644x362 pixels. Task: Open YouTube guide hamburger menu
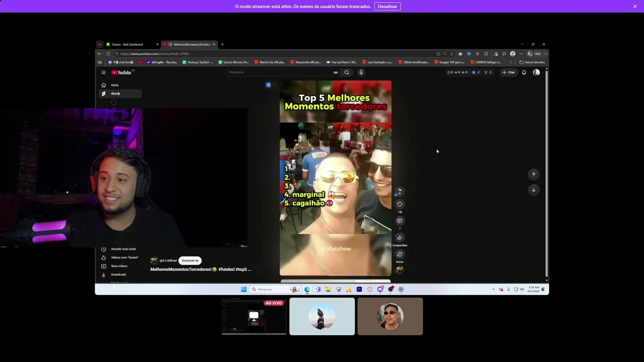(x=104, y=72)
